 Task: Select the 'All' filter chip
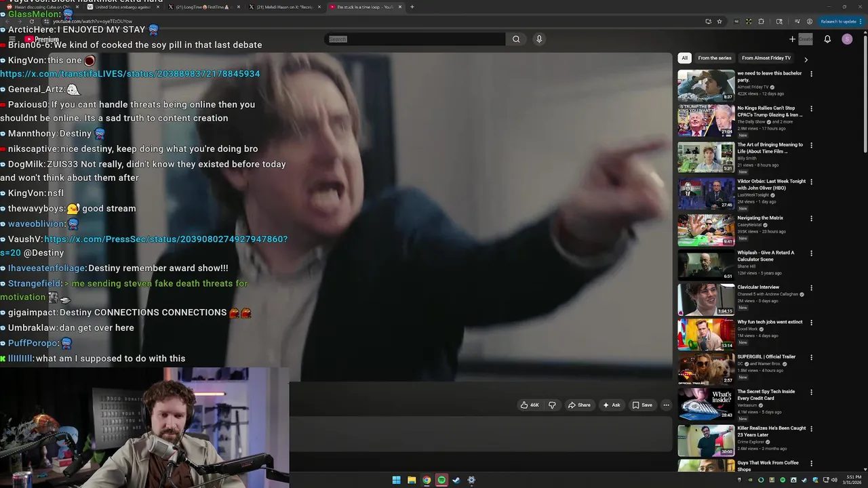pyautogui.click(x=684, y=58)
